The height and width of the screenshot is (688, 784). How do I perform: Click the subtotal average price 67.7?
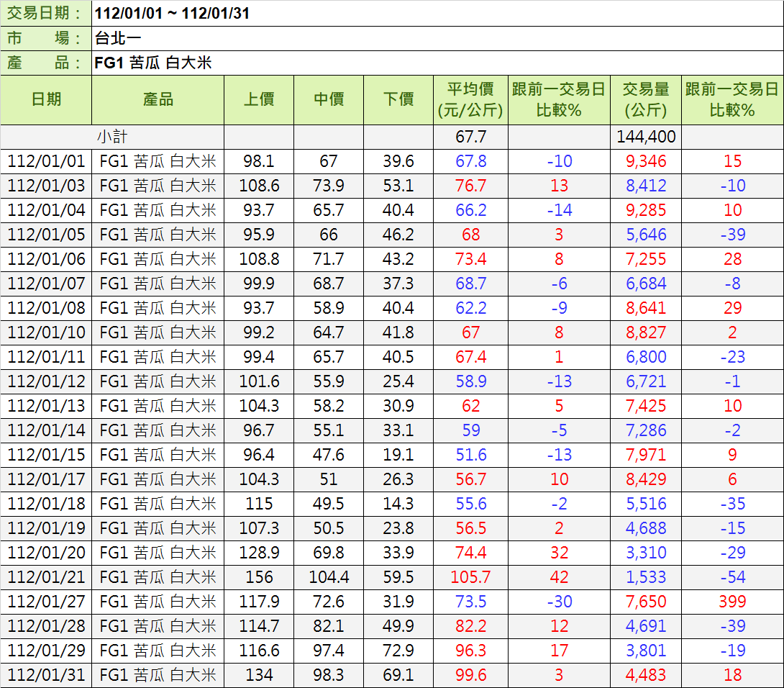pyautogui.click(x=470, y=137)
